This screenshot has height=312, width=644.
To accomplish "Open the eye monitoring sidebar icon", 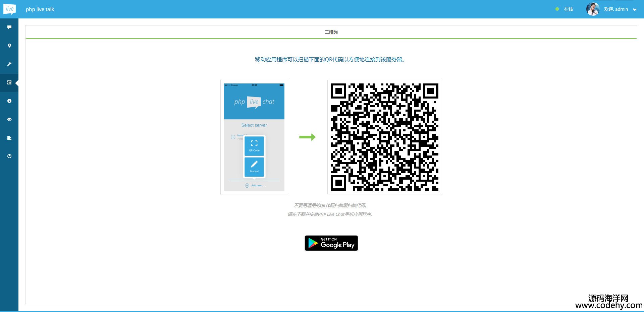I will [x=9, y=119].
